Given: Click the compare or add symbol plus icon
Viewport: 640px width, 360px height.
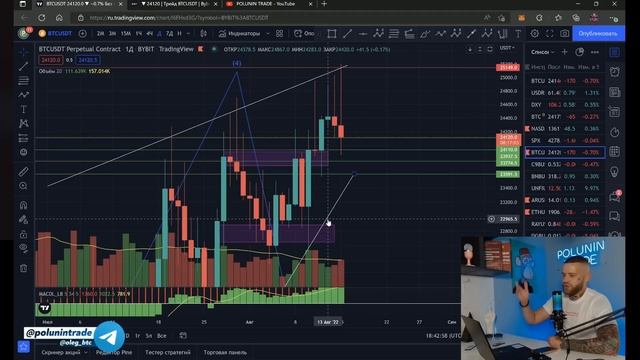Looking at the screenshot, I should 82,33.
